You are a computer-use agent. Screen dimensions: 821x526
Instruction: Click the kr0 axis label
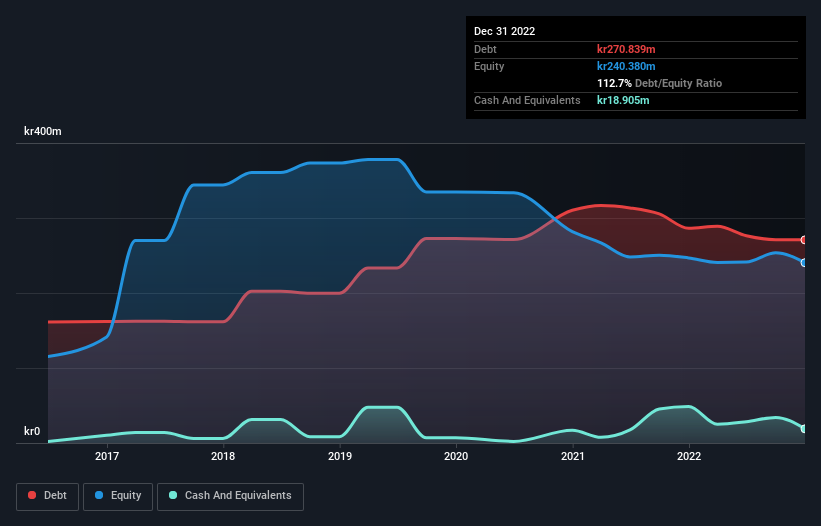coord(32,431)
